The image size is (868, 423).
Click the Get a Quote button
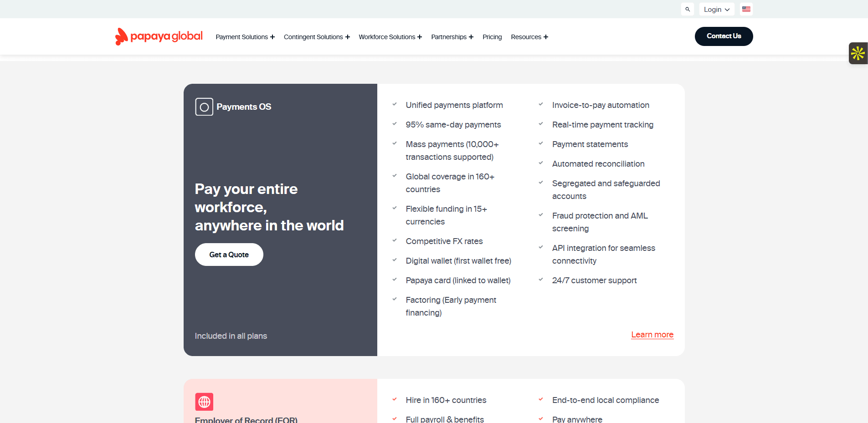tap(229, 255)
